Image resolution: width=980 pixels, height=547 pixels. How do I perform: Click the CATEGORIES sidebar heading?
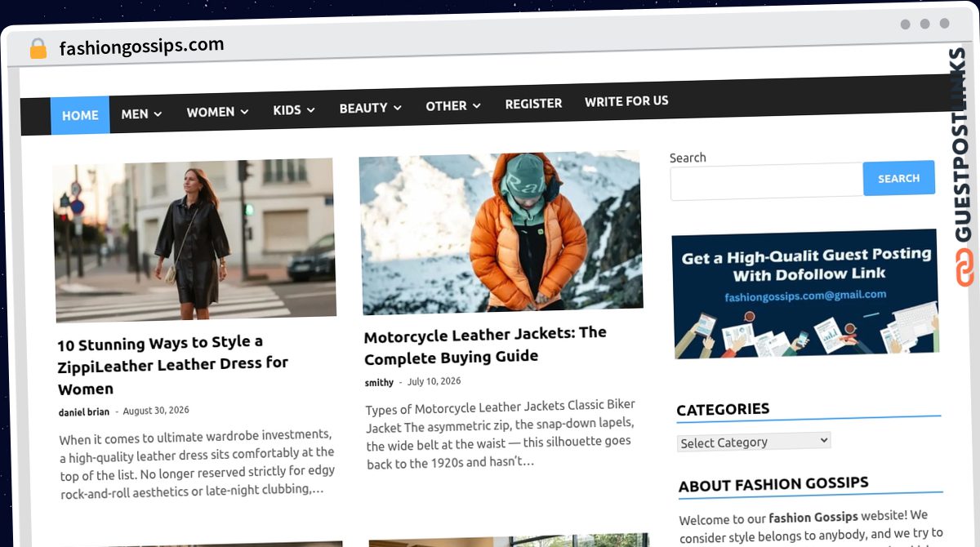click(x=724, y=410)
